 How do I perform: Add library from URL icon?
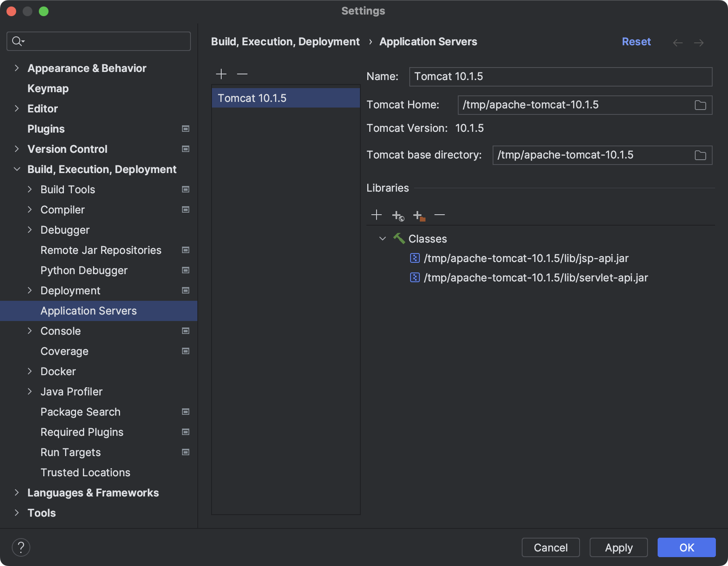(x=398, y=215)
